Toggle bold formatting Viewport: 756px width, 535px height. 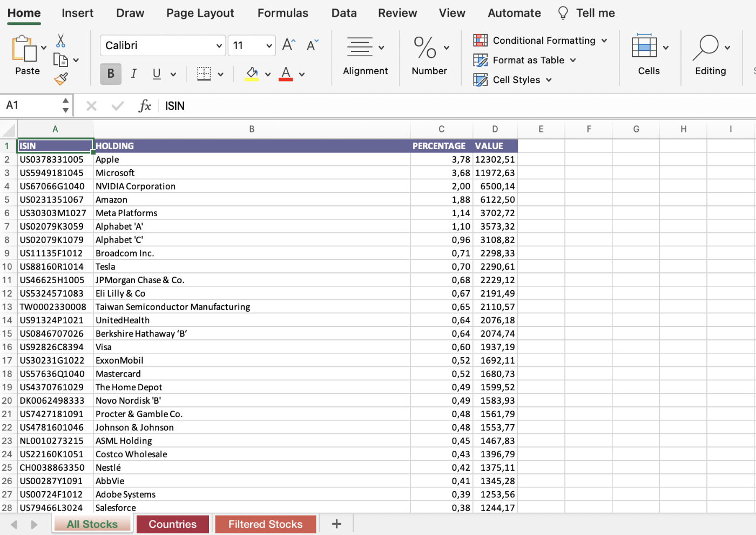pyautogui.click(x=110, y=74)
